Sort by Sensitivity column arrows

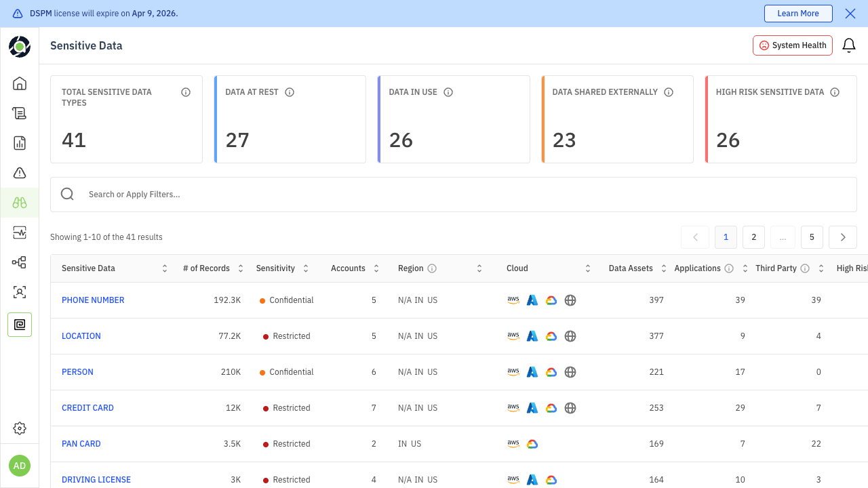pos(305,268)
